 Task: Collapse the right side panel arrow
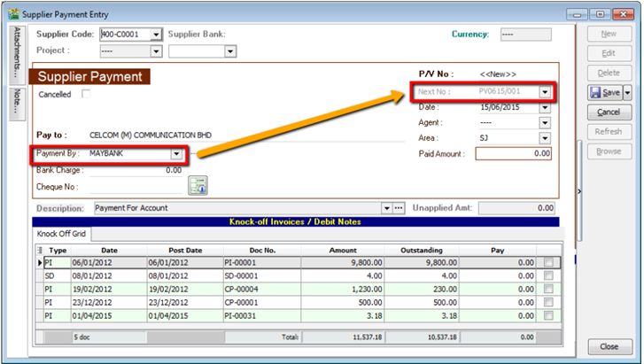[x=578, y=190]
